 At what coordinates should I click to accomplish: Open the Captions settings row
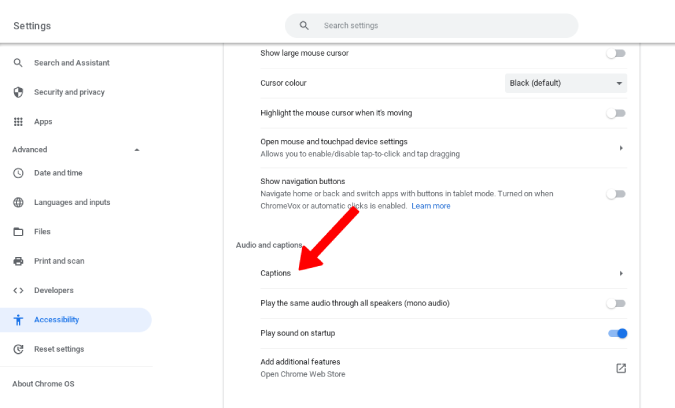(443, 273)
